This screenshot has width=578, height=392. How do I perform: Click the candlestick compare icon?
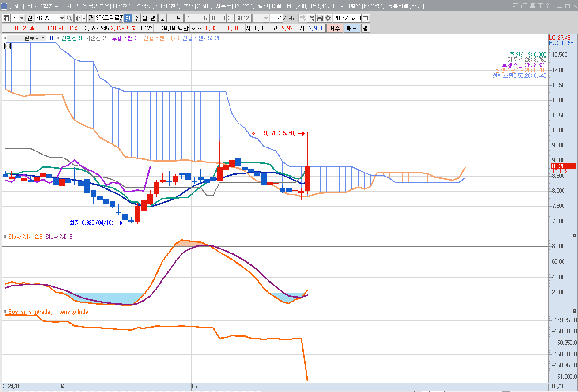(303, 18)
